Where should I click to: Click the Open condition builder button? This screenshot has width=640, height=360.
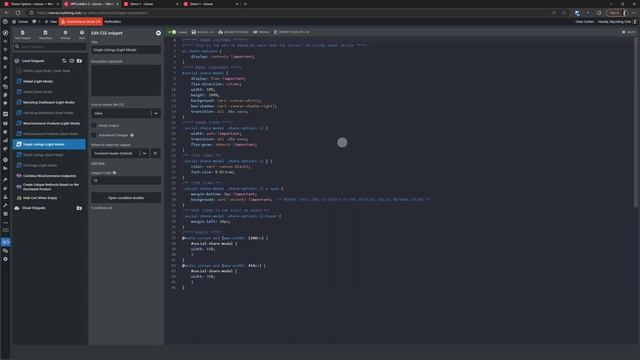click(x=126, y=198)
